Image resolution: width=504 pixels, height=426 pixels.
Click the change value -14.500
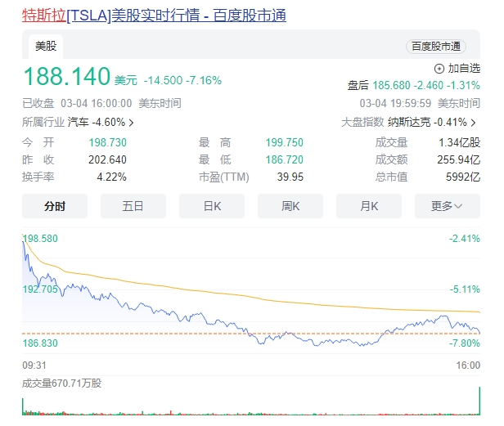click(163, 80)
